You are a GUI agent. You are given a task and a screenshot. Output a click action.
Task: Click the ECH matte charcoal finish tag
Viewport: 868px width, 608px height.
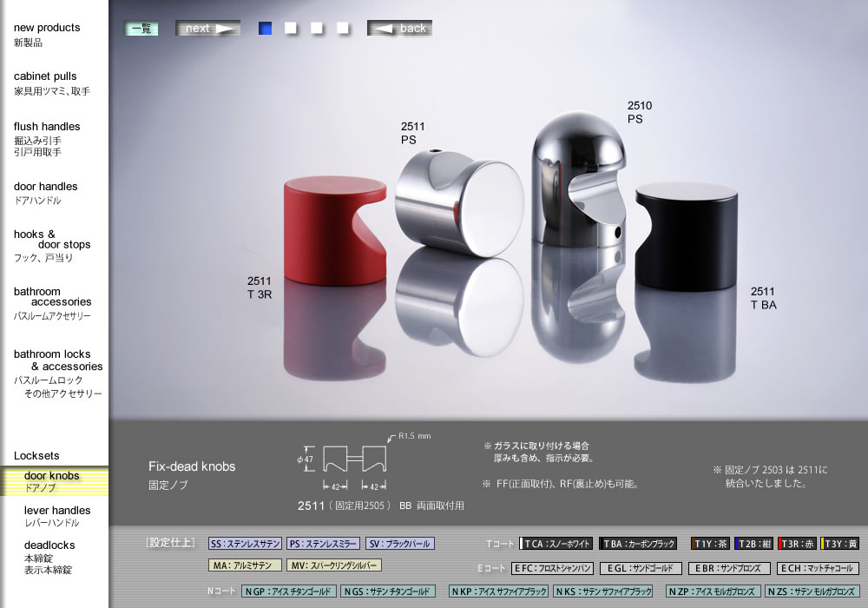pyautogui.click(x=818, y=568)
